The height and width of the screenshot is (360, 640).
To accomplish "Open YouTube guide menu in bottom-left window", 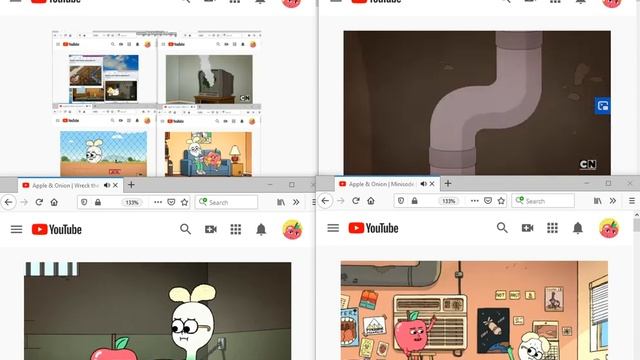I will pos(16,229).
